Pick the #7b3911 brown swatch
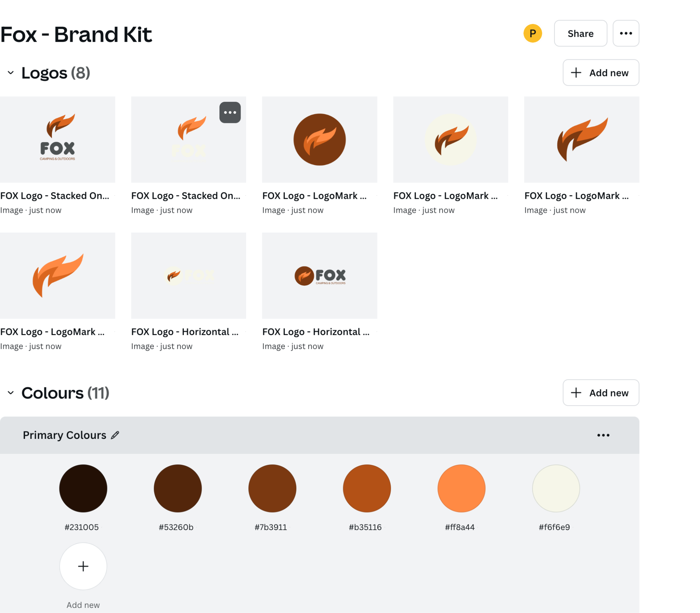700x613 pixels. click(272, 488)
